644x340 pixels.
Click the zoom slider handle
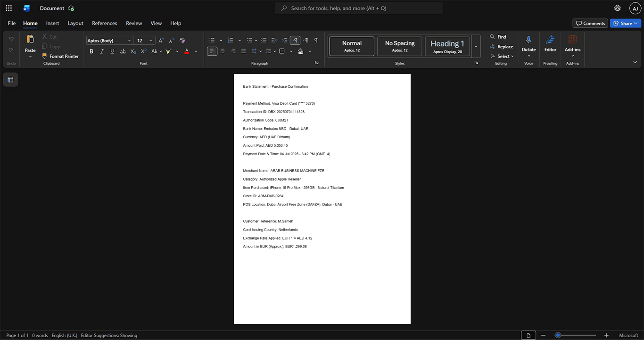558,335
